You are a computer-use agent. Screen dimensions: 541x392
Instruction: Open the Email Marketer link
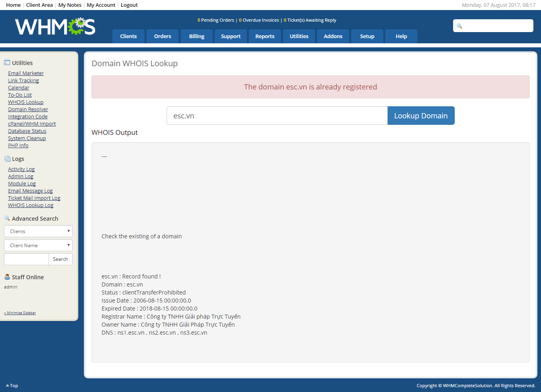pos(26,73)
